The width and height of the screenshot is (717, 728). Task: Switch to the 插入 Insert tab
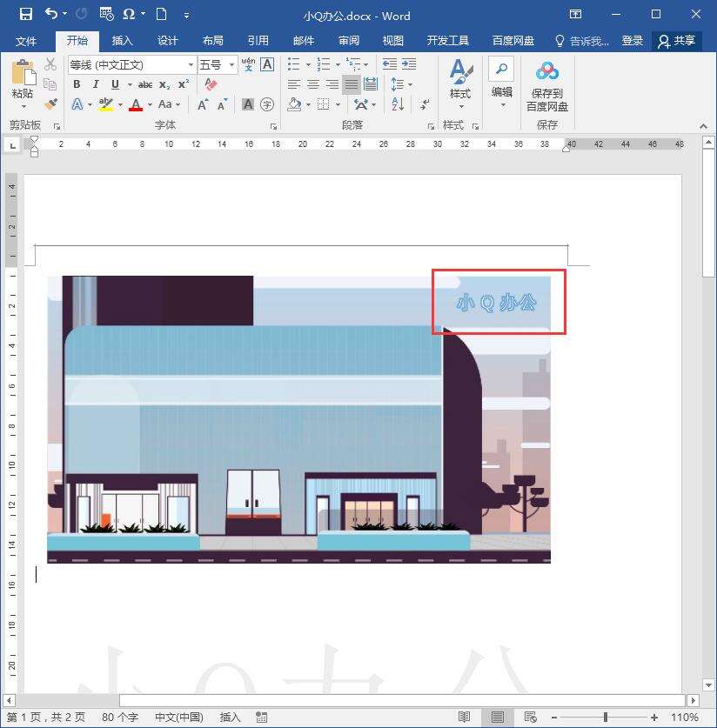click(122, 41)
